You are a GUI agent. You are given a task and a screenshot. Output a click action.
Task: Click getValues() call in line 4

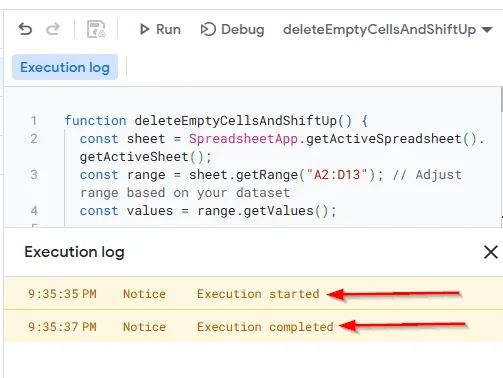point(286,211)
